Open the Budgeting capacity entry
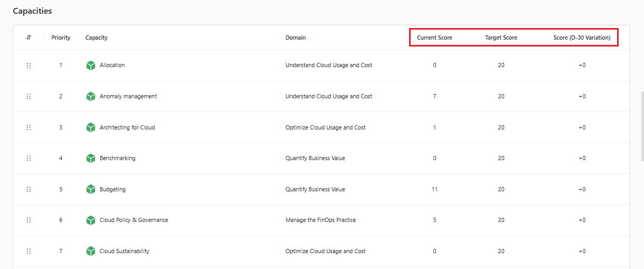644x269 pixels. tap(112, 189)
